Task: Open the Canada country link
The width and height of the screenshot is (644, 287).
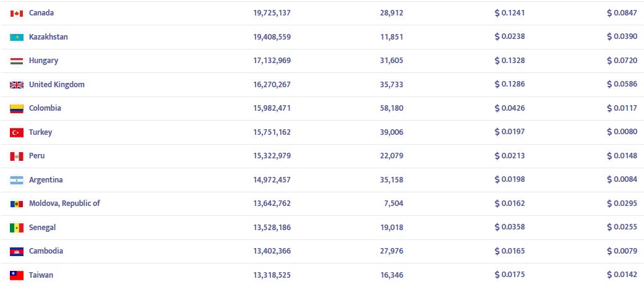Action: [x=41, y=13]
